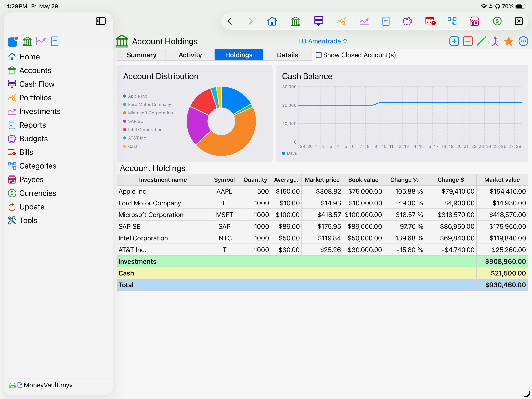The image size is (532, 399).
Task: Open Investments in the sidebar
Action: pyautogui.click(x=34, y=111)
